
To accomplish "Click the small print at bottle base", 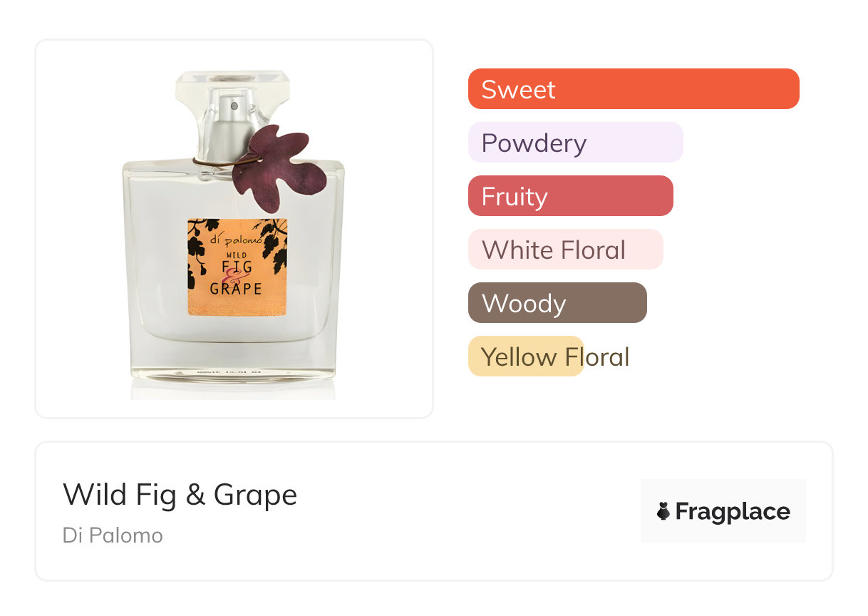I will (x=233, y=371).
